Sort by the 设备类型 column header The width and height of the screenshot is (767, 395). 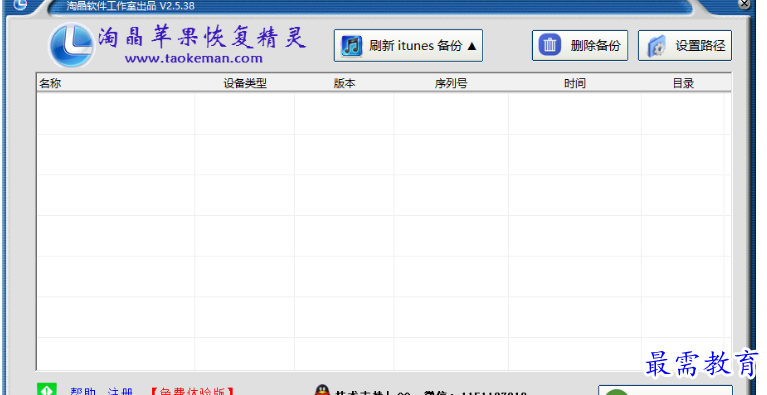(x=245, y=83)
